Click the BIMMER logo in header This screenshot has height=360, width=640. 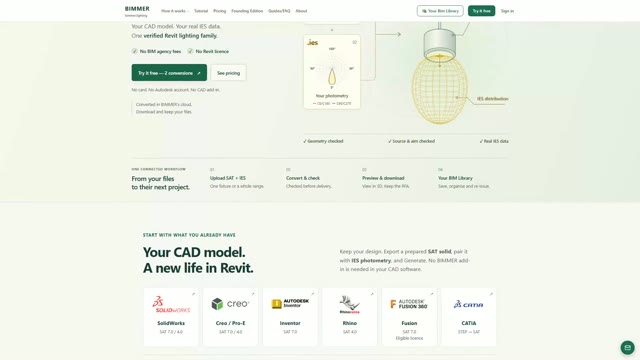(x=137, y=11)
